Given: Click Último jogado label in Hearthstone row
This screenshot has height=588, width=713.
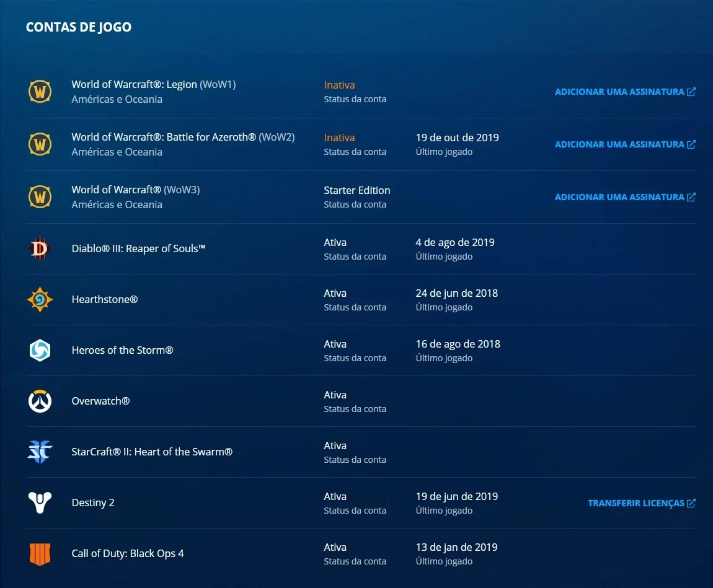Looking at the screenshot, I should coord(444,308).
